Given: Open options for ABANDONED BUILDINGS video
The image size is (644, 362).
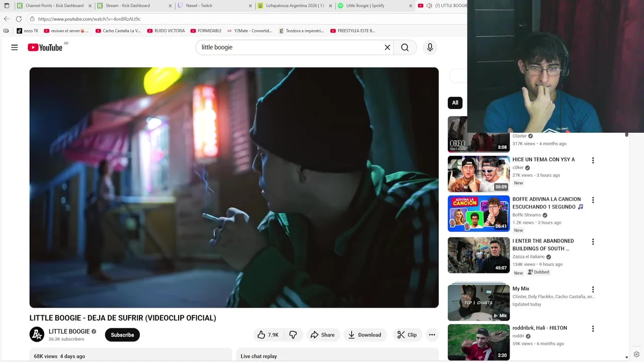Looking at the screenshot, I should point(593,242).
